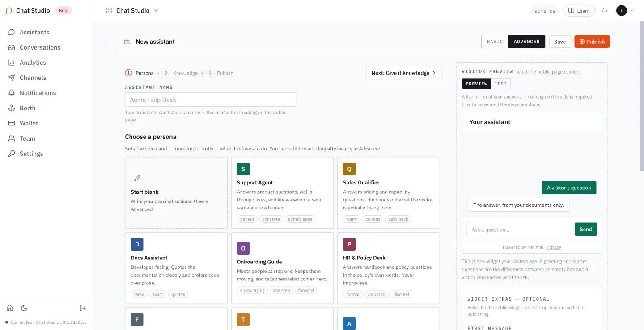This screenshot has width=644, height=330.
Task: Go to Persona step 1
Action: click(x=139, y=73)
